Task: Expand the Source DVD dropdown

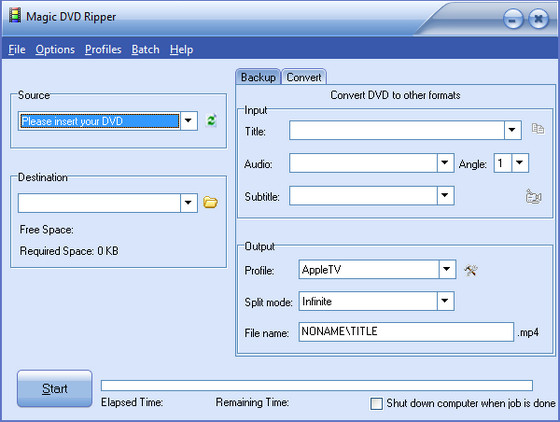Action: (x=189, y=121)
